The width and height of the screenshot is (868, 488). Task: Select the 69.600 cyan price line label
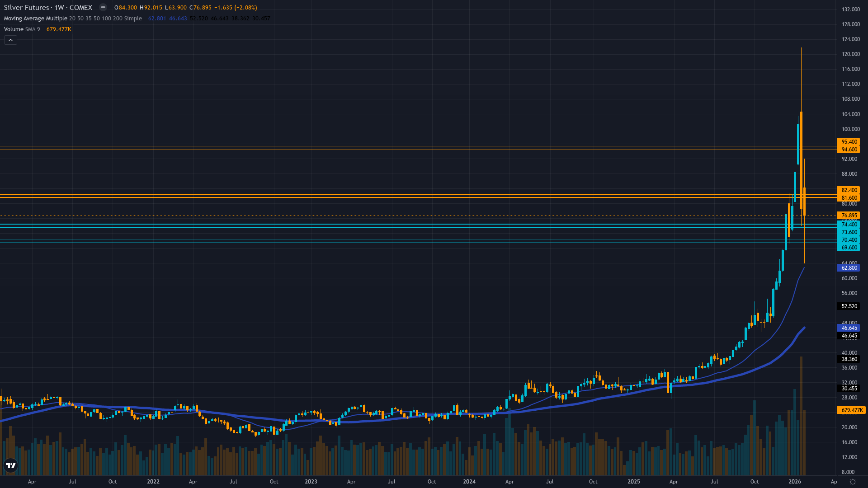pyautogui.click(x=849, y=248)
